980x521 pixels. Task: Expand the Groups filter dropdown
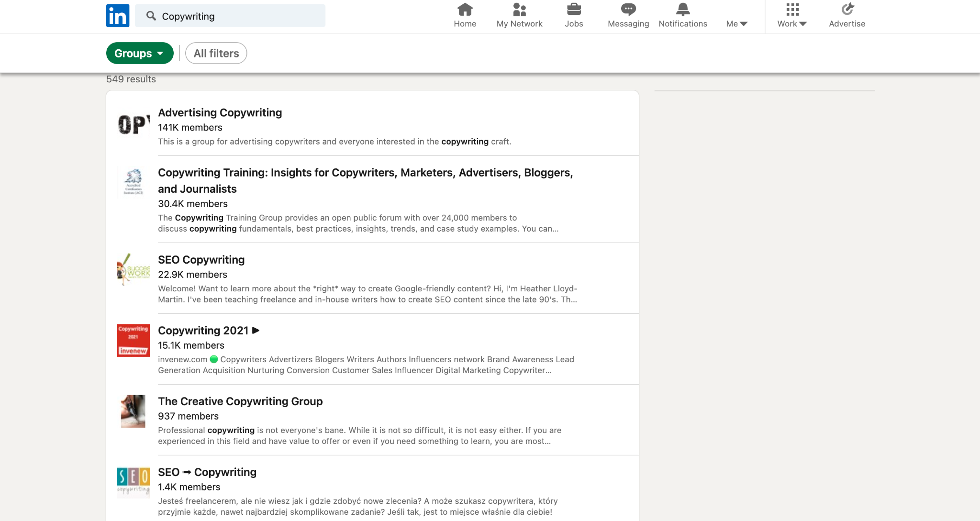[x=139, y=53]
